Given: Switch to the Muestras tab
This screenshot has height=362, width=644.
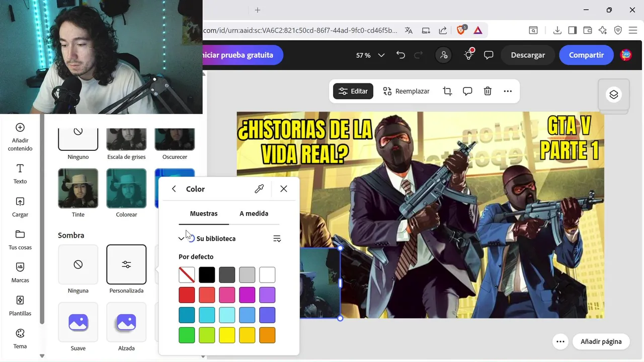Looking at the screenshot, I should click(204, 214).
